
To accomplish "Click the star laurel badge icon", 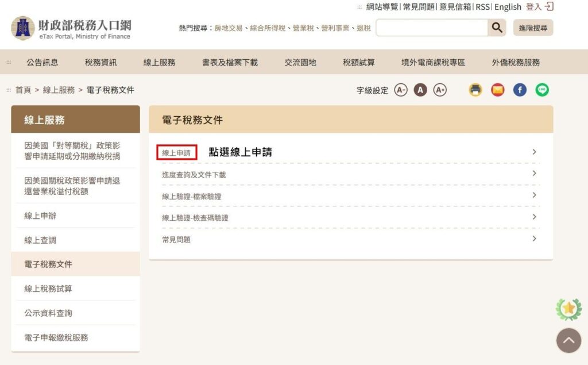I will [x=569, y=309].
